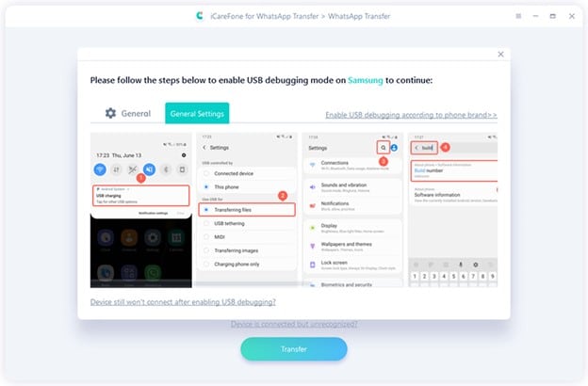Tap the sound mute quick toggle icon

[149, 169]
